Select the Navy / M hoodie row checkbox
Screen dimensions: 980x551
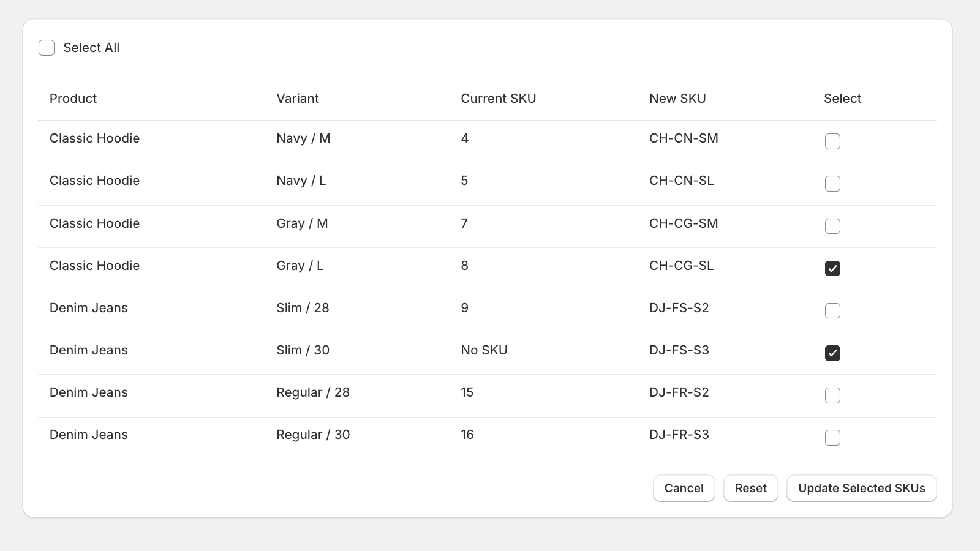[x=832, y=141]
